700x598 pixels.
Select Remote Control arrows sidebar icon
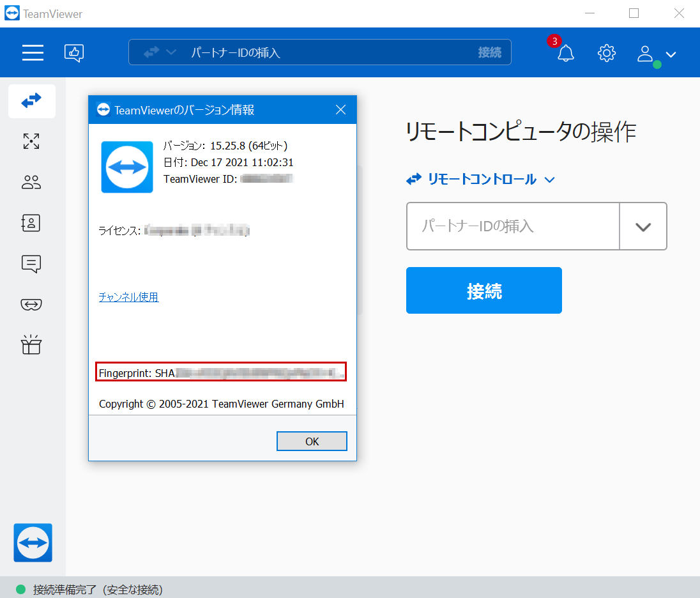click(32, 101)
